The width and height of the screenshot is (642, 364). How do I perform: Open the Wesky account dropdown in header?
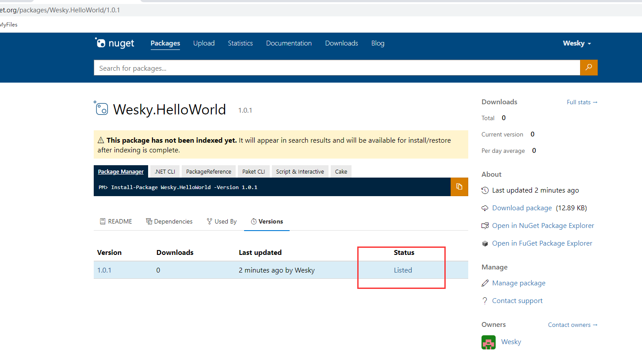click(x=577, y=43)
